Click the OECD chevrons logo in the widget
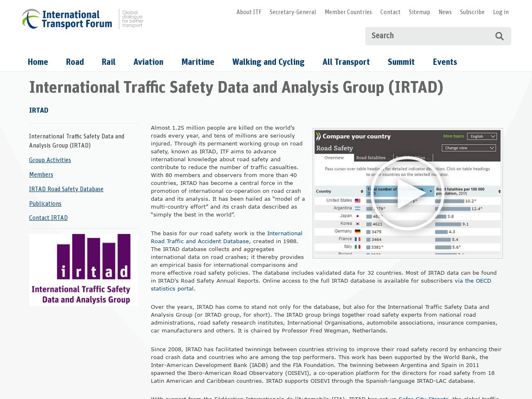The height and width of the screenshot is (399, 532). (x=318, y=136)
